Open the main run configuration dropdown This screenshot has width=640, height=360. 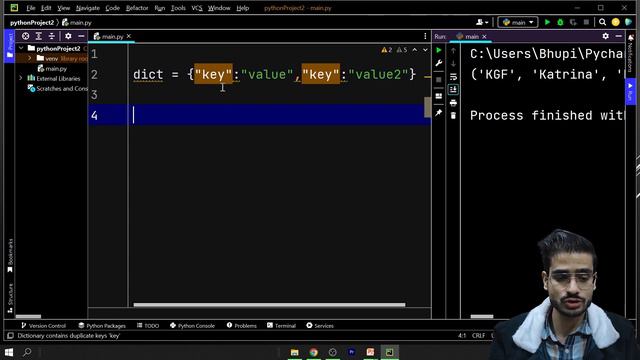click(x=518, y=22)
